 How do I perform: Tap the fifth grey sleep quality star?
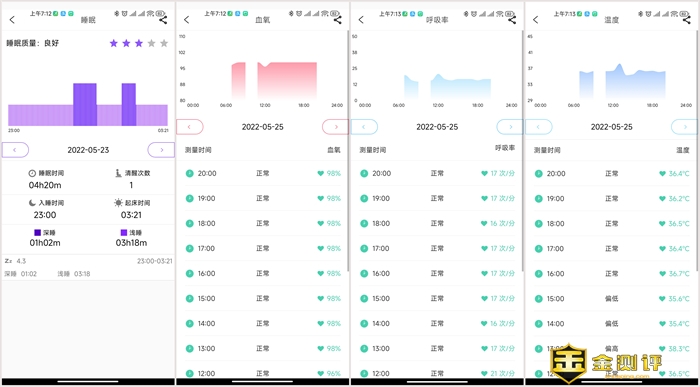click(164, 43)
